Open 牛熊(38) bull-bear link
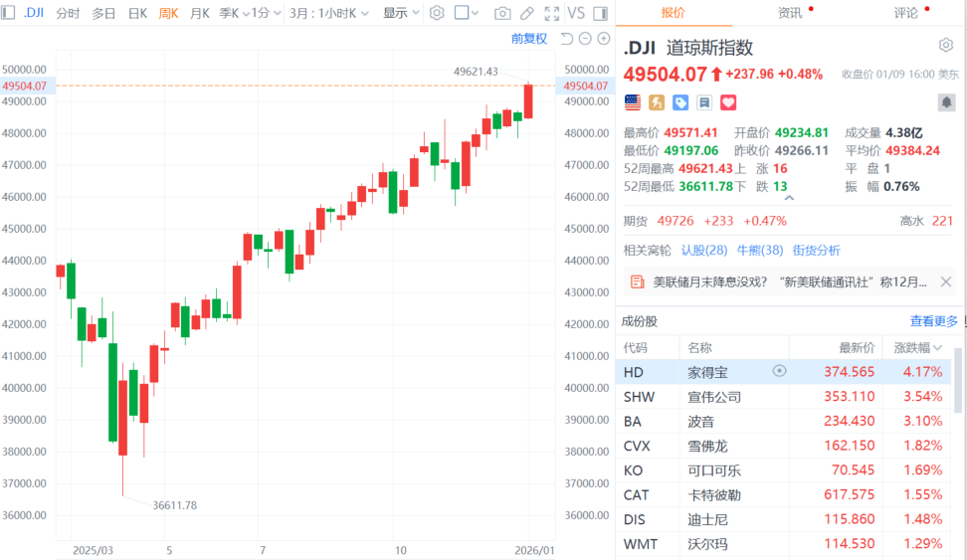Image resolution: width=967 pixels, height=560 pixels. pos(760,250)
